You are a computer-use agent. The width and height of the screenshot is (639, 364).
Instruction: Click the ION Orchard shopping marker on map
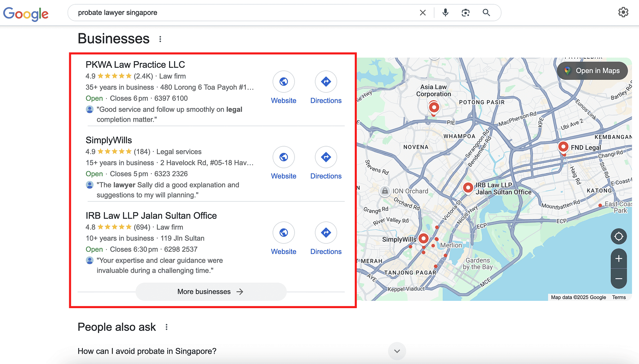[385, 191]
